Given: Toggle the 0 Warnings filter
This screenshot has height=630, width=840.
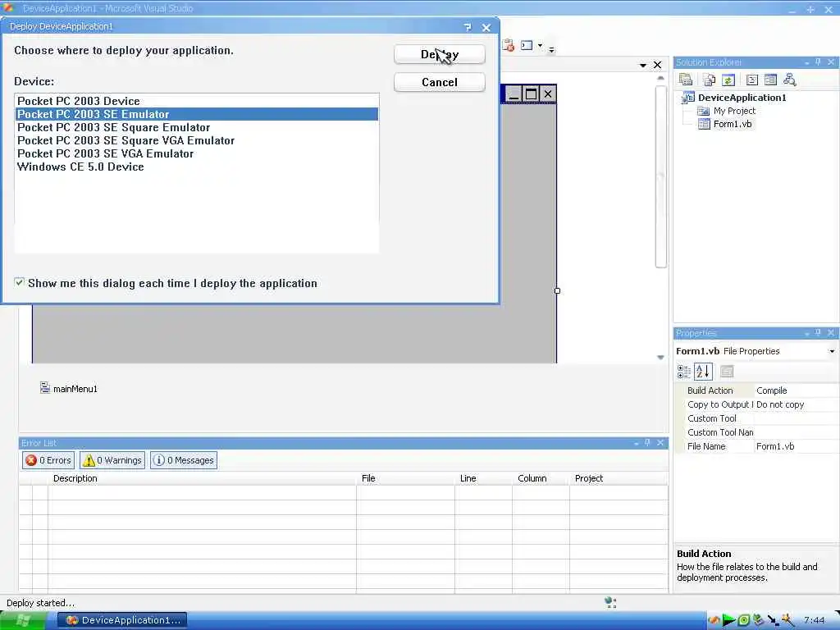Looking at the screenshot, I should point(112,460).
